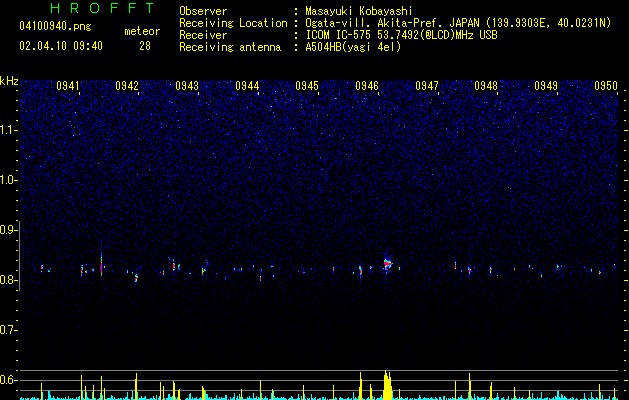Screen dimensions: 629x400
Task: Click the meteor count 28
Action: [x=145, y=46]
